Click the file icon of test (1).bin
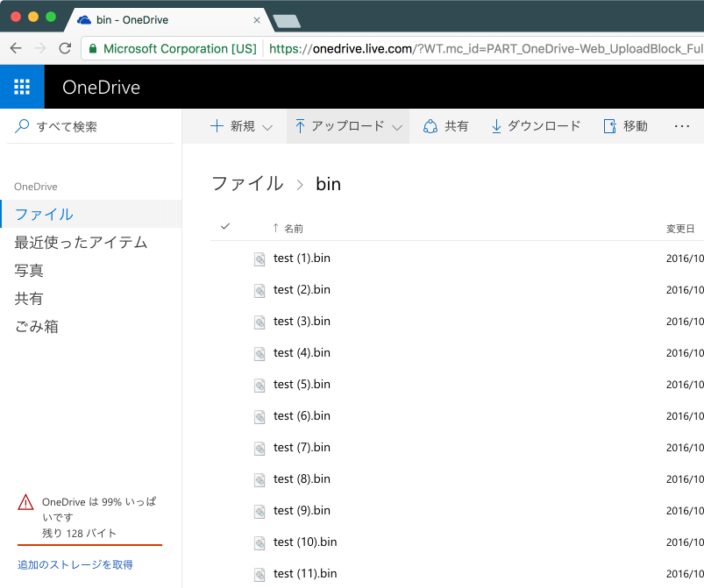 click(x=260, y=259)
